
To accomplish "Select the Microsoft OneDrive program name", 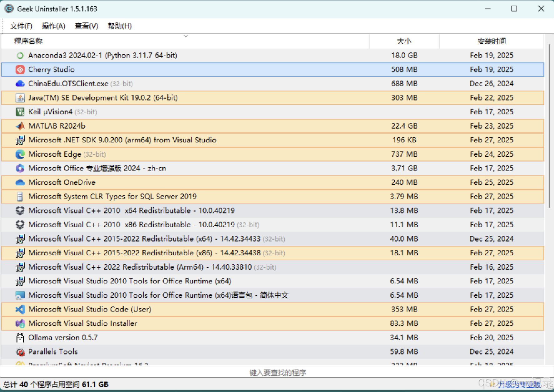I will click(62, 182).
